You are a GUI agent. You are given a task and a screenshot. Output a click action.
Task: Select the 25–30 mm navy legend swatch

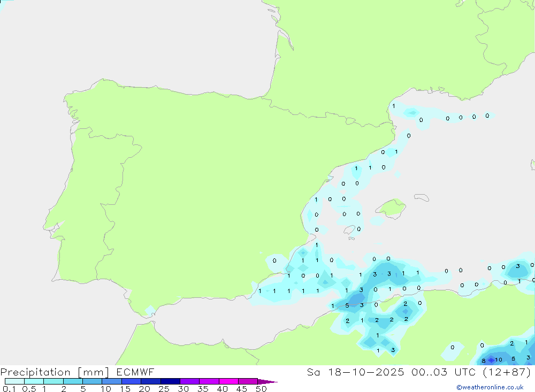pyautogui.click(x=170, y=381)
